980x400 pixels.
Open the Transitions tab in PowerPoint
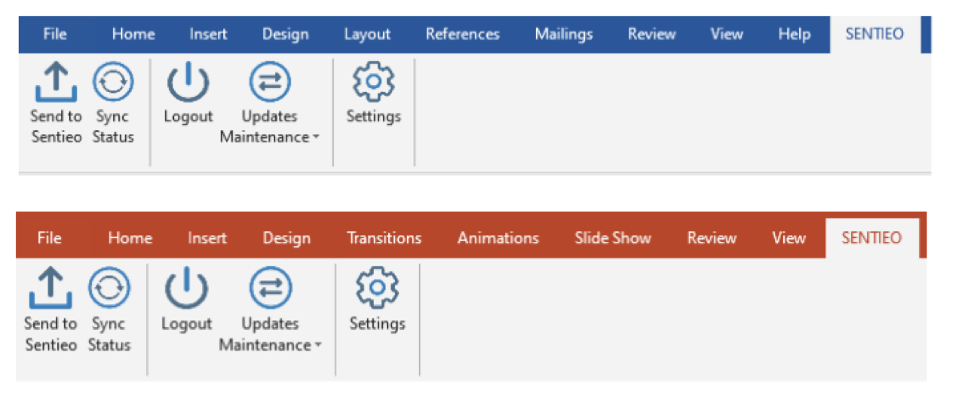384,239
